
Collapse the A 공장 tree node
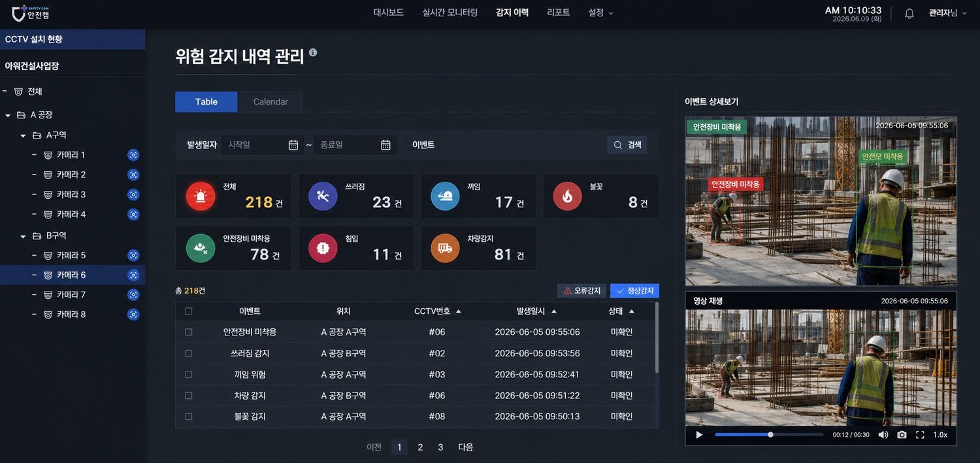8,115
